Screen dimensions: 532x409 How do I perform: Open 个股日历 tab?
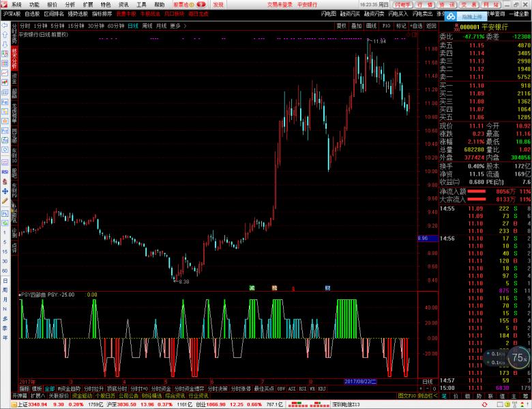pyautogui.click(x=106, y=396)
